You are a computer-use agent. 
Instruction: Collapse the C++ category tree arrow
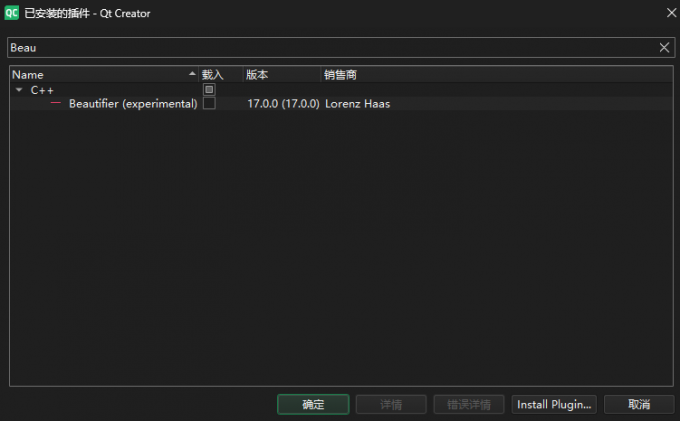click(19, 89)
